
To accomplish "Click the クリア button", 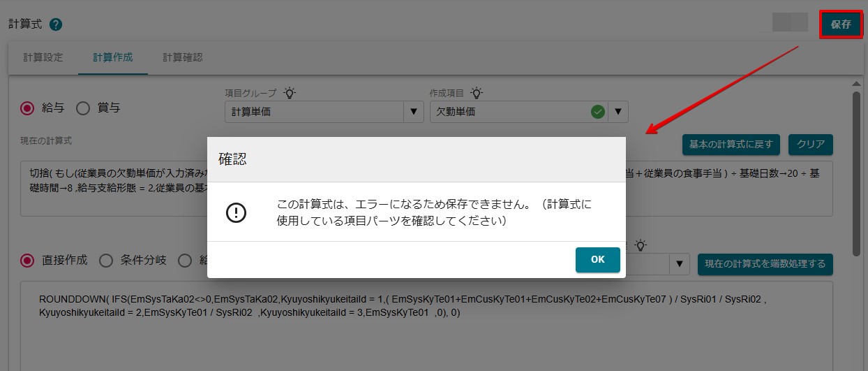I will (811, 145).
